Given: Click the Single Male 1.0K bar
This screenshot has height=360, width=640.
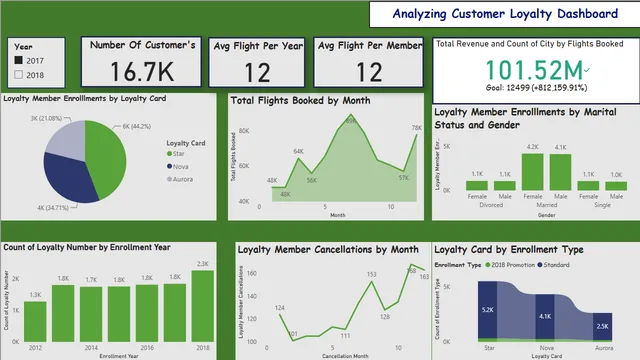Looking at the screenshot, I should point(616,186).
